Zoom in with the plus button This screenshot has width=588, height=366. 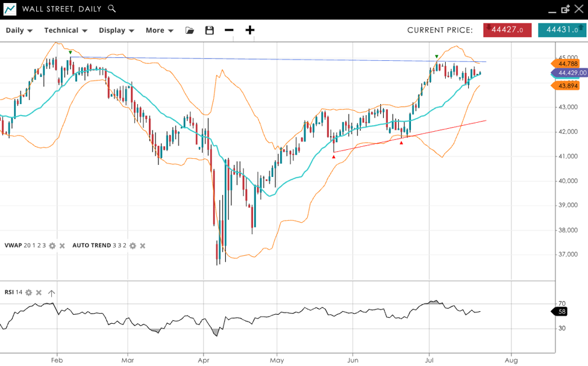pyautogui.click(x=249, y=30)
